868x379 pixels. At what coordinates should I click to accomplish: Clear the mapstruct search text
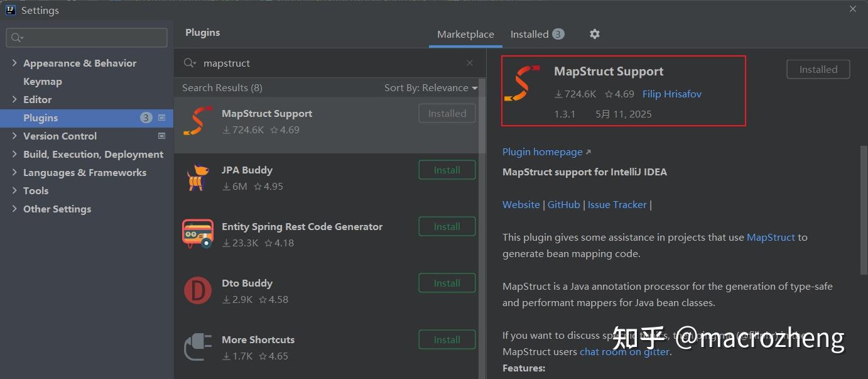point(470,63)
